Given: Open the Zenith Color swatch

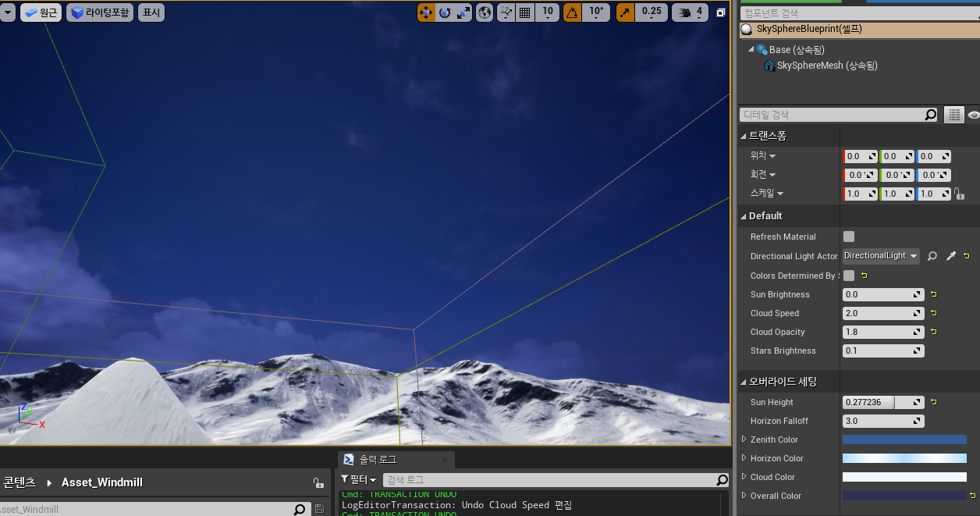Looking at the screenshot, I should click(904, 439).
